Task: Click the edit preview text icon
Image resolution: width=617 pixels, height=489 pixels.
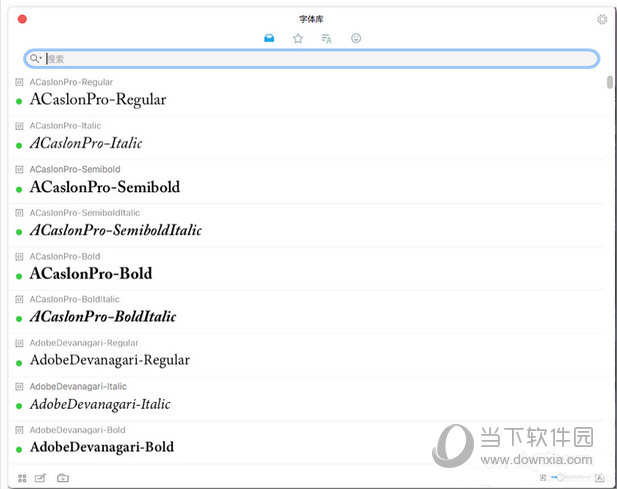Action: 40,478
